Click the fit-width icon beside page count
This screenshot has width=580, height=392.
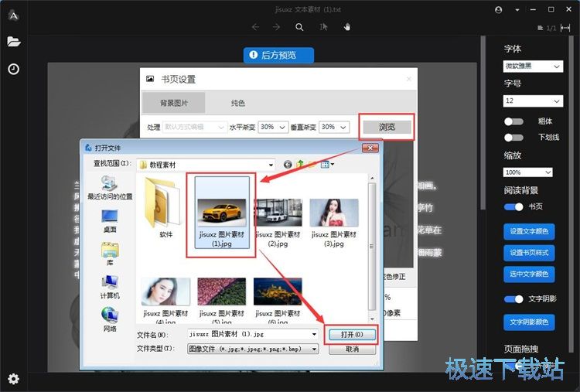pyautogui.click(x=565, y=28)
